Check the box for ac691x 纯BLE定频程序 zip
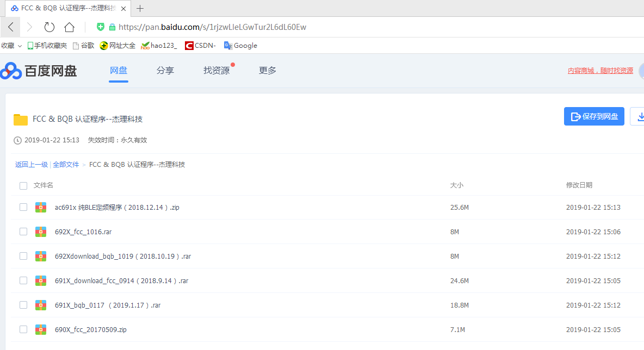This screenshot has width=644, height=350. tap(23, 207)
